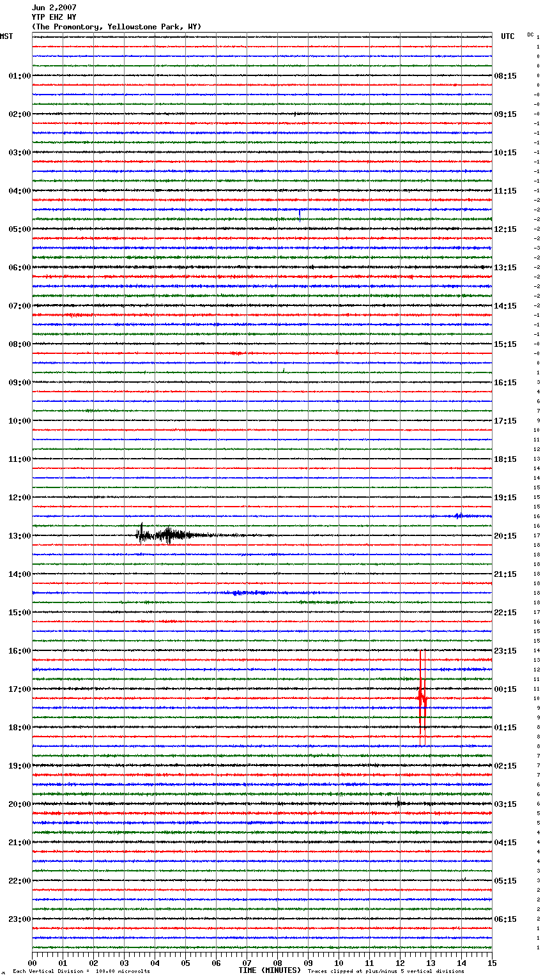The height and width of the screenshot is (980, 543).
Task: Click the 03 minute axis tick label
Action: tap(124, 963)
